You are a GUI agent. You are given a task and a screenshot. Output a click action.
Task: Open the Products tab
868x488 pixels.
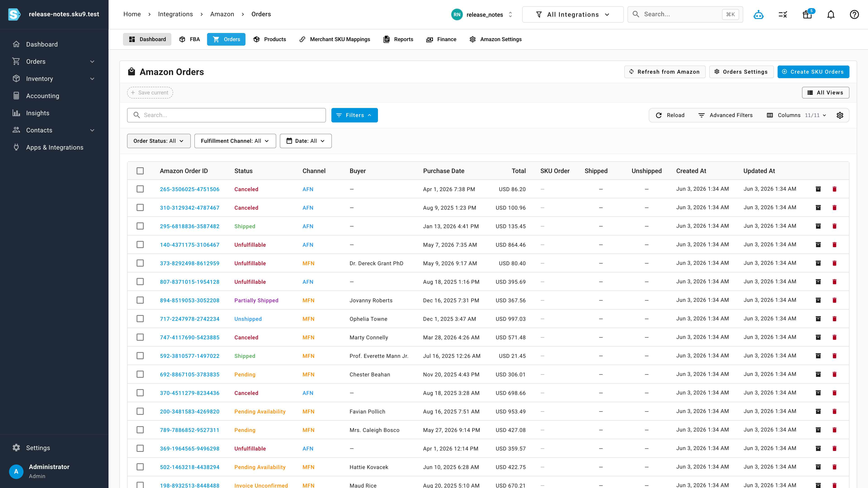coord(270,39)
